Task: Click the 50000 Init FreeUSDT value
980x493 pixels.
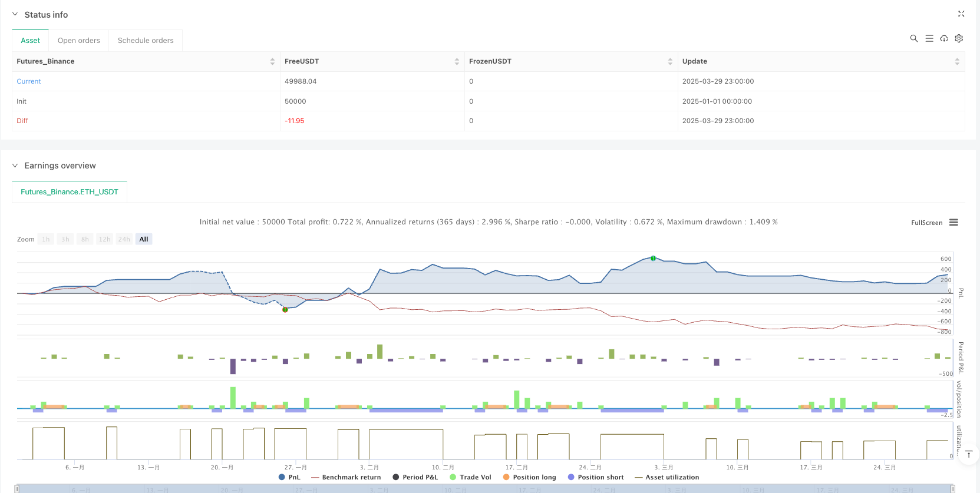Action: click(295, 101)
